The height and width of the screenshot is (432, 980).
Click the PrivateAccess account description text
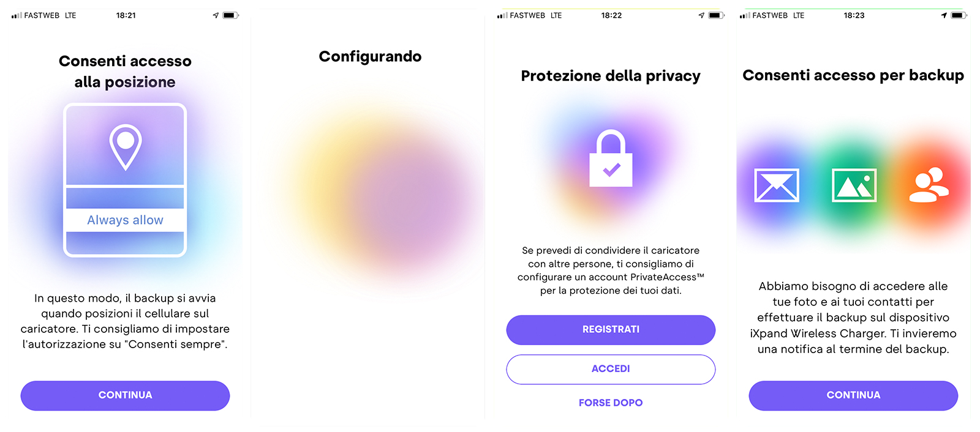pos(611,270)
